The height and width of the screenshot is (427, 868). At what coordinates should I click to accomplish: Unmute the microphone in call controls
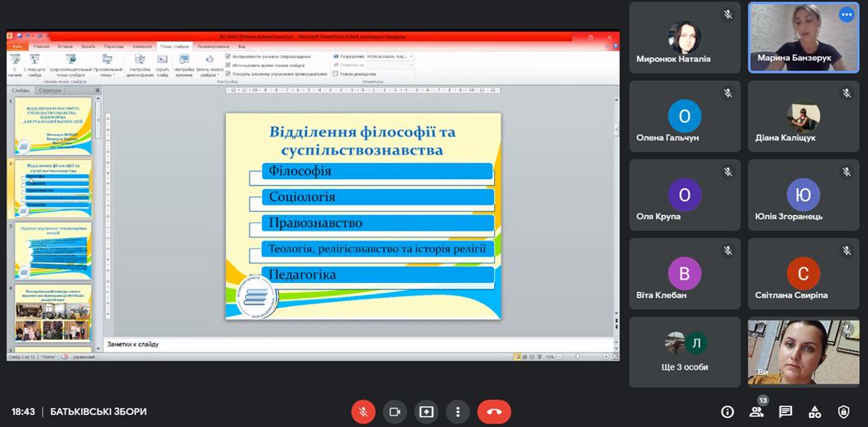coord(363,411)
